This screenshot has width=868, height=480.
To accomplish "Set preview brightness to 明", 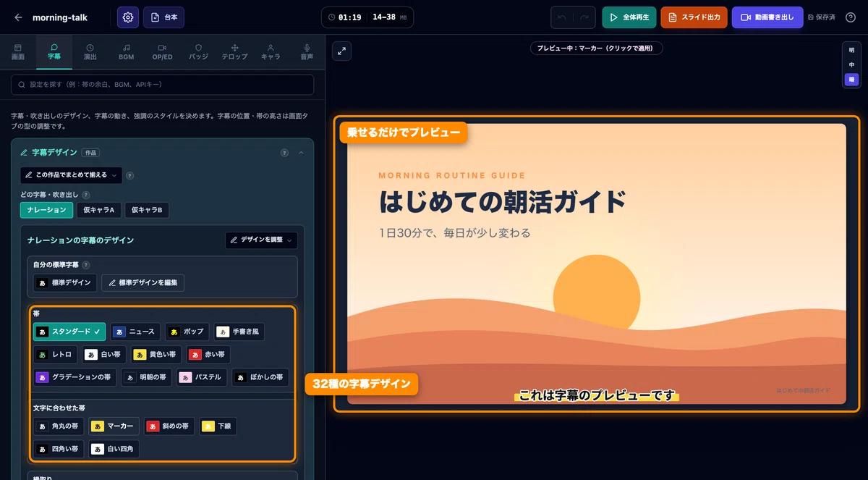I will tap(851, 51).
